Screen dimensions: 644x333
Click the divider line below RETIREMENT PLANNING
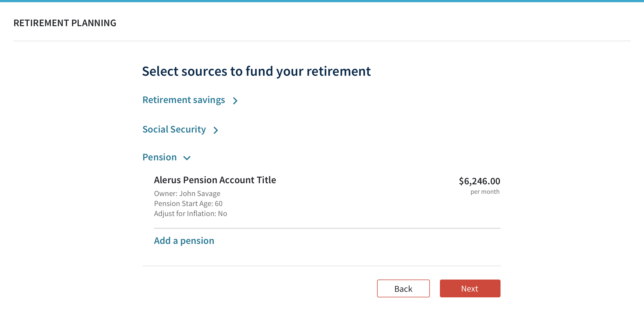coord(322,41)
